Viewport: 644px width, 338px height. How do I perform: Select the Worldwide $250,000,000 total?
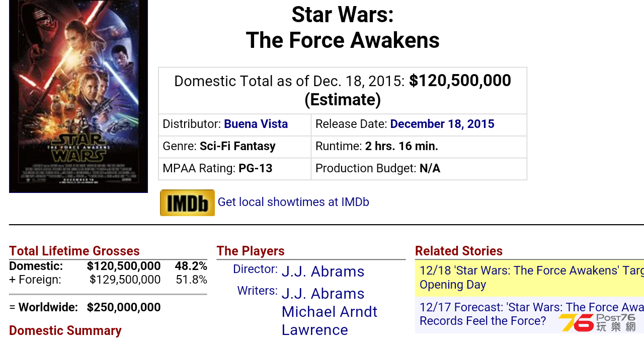pyautogui.click(x=124, y=307)
